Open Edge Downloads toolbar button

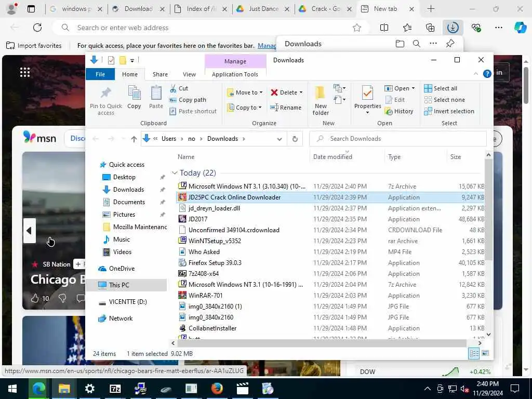point(453,28)
